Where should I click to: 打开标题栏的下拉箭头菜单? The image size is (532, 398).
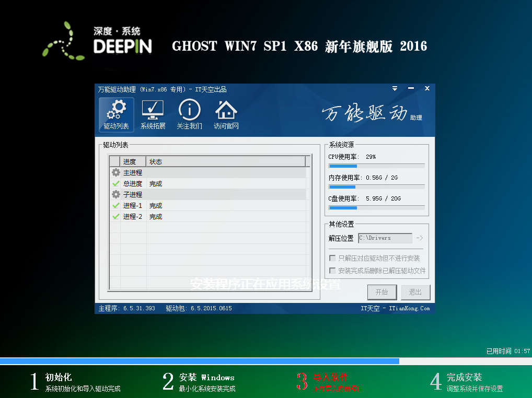395,89
